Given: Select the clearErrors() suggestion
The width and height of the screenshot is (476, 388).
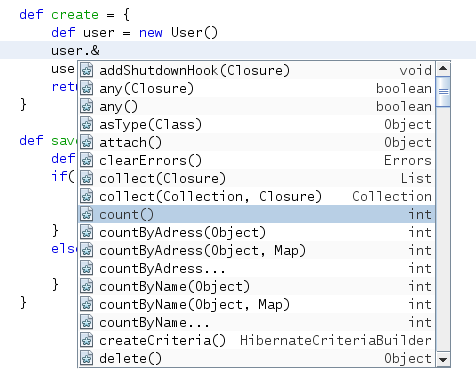Looking at the screenshot, I should [x=257, y=160].
